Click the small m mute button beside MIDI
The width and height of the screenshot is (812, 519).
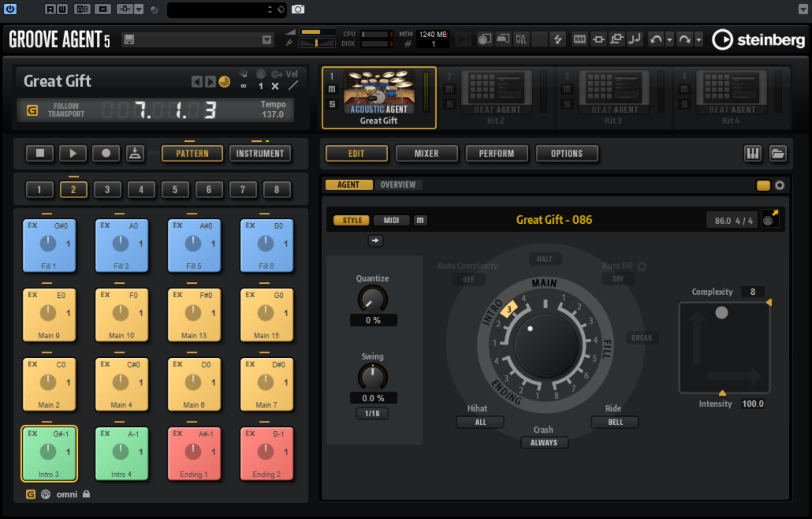point(420,221)
